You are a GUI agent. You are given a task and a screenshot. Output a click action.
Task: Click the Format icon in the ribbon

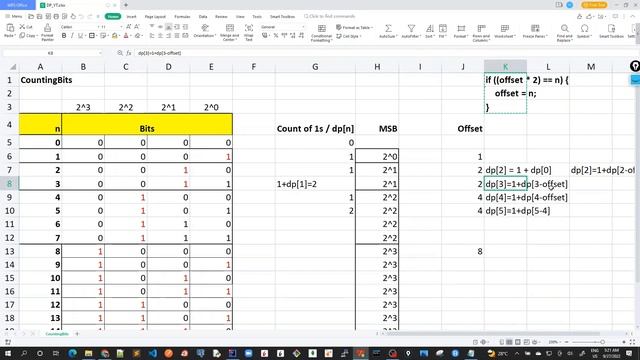pyautogui.click(x=461, y=28)
